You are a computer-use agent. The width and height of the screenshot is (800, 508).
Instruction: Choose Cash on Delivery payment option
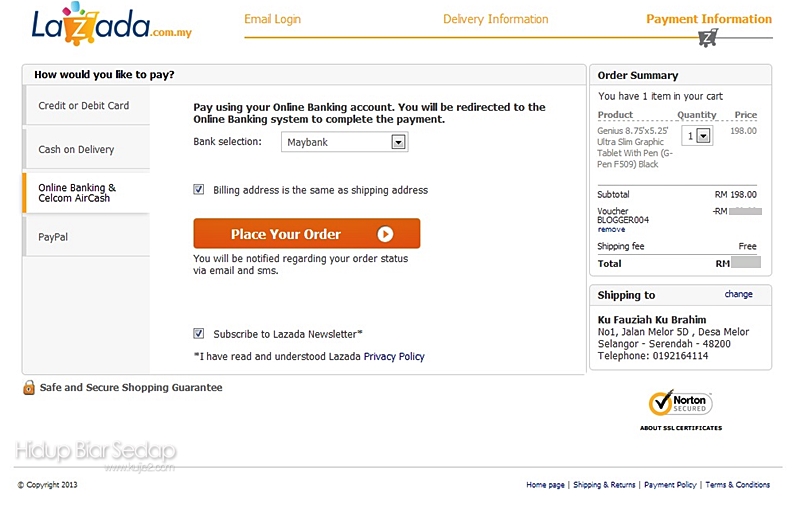coord(77,150)
